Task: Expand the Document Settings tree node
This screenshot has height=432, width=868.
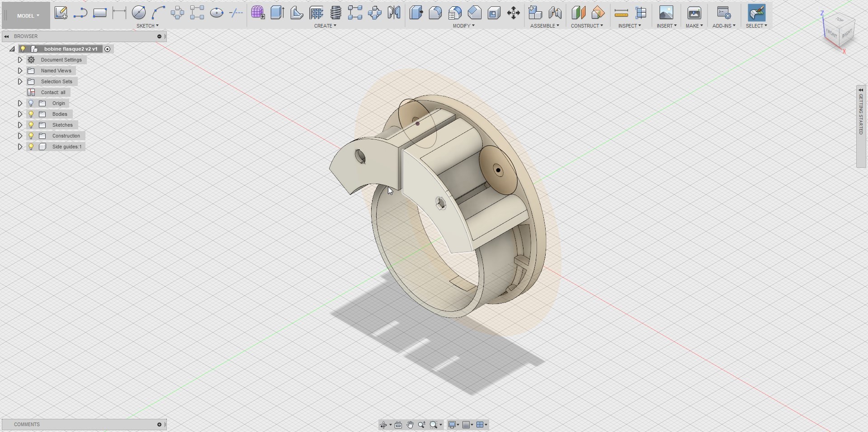Action: click(20, 60)
